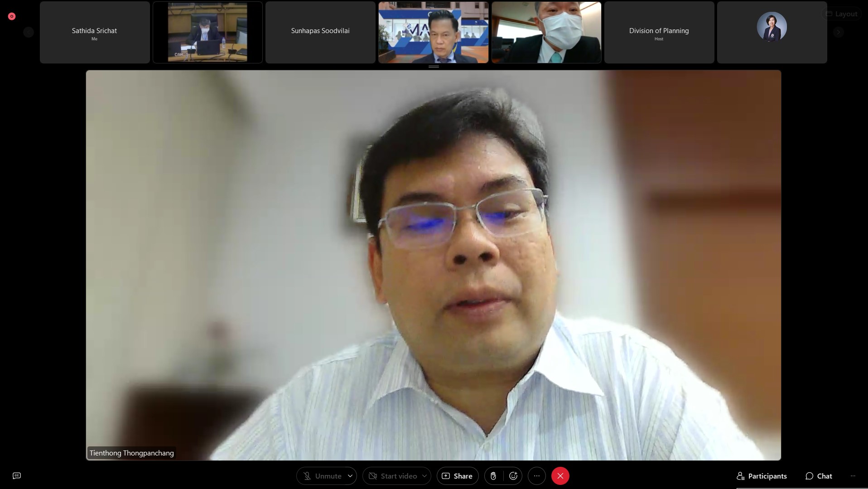This screenshot has height=489, width=868.
Task: Open the Chat panel
Action: tap(819, 476)
